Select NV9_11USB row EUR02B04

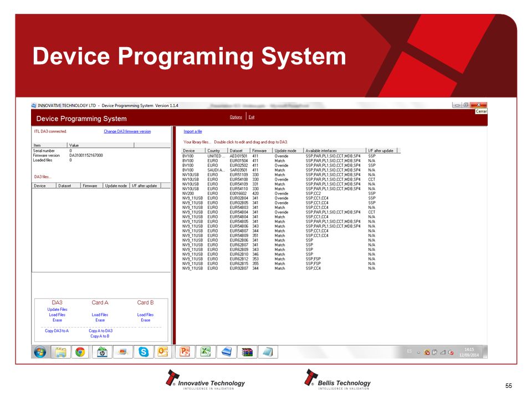point(291,198)
